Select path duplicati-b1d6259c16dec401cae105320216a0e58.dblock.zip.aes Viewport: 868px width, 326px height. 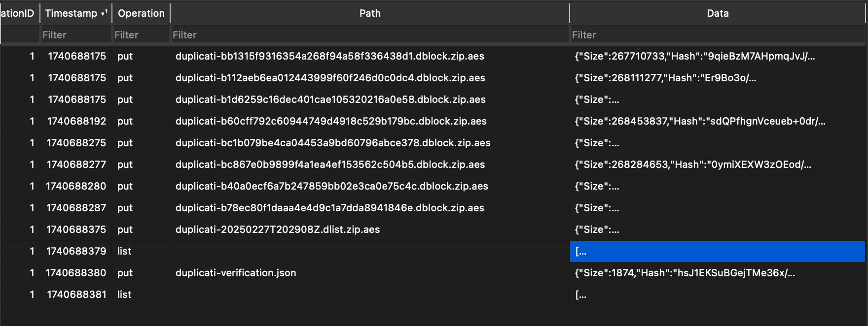330,99
